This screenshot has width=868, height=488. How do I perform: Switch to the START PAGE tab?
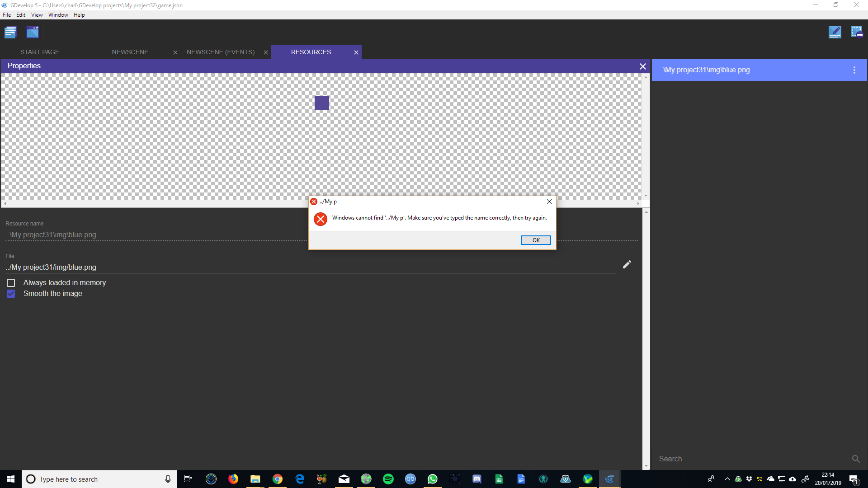tap(40, 52)
